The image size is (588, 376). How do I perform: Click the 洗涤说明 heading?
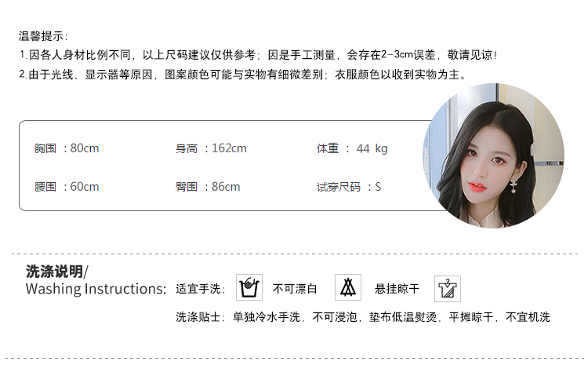[x=57, y=271]
